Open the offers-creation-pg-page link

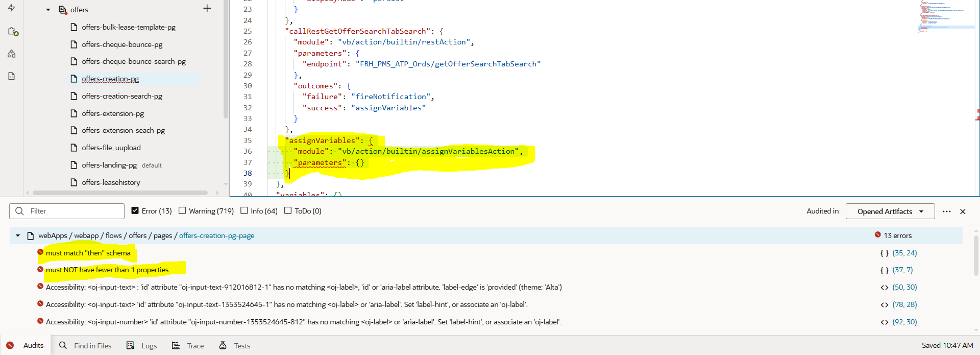pos(216,235)
